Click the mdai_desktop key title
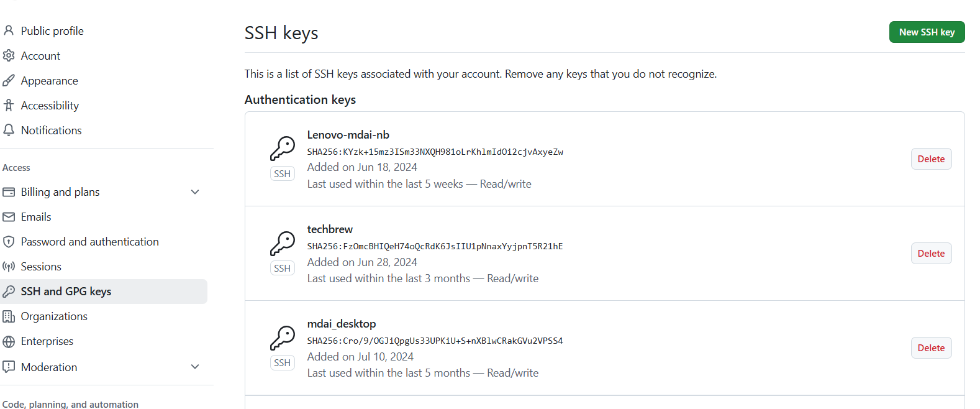This screenshot has height=409, width=980. 342,324
